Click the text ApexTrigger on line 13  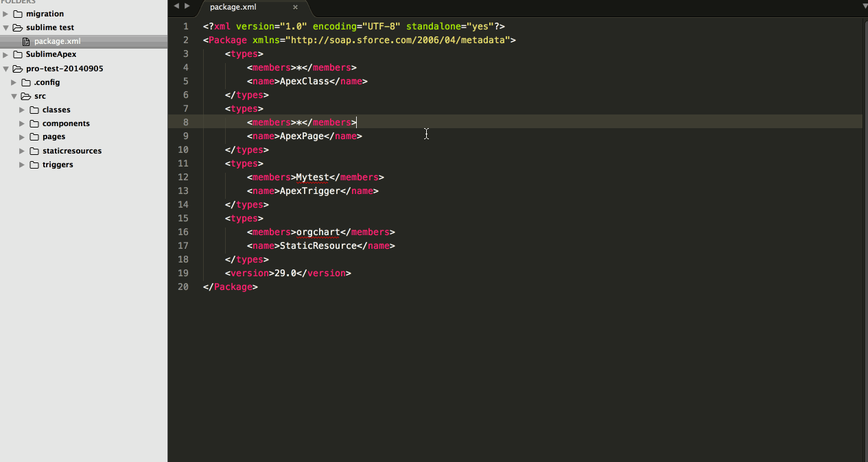coord(310,191)
